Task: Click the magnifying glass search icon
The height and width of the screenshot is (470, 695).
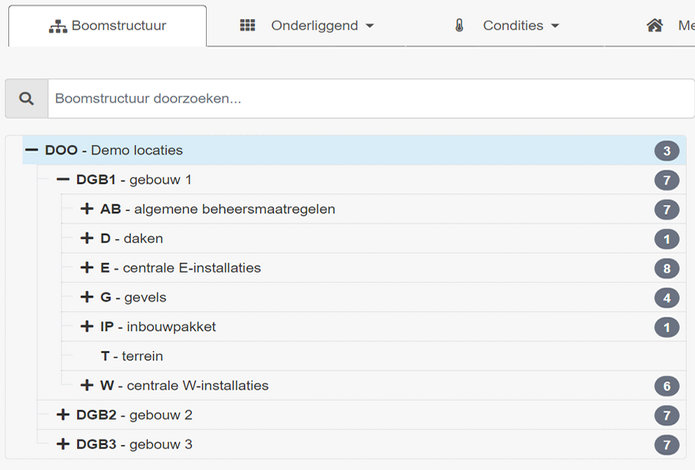Action: 27,99
